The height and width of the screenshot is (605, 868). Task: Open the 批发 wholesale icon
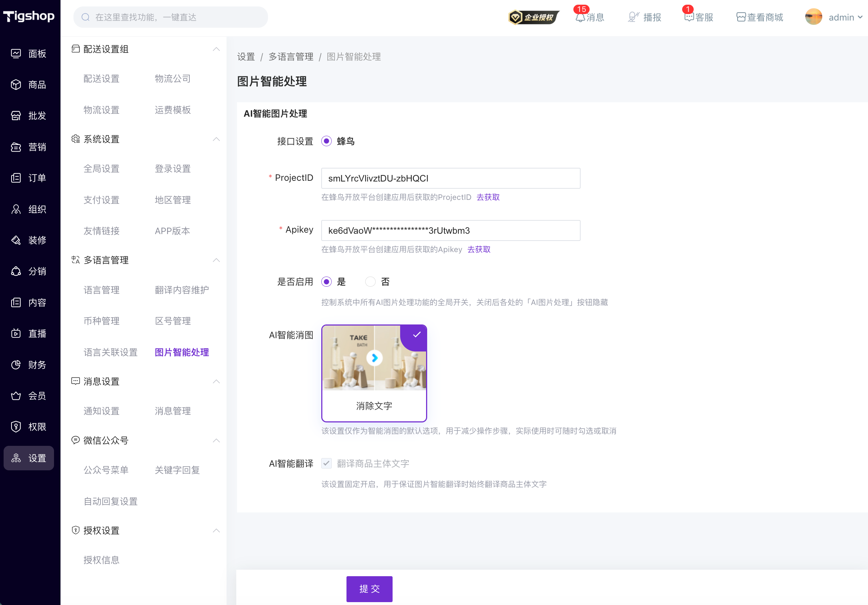(x=16, y=116)
